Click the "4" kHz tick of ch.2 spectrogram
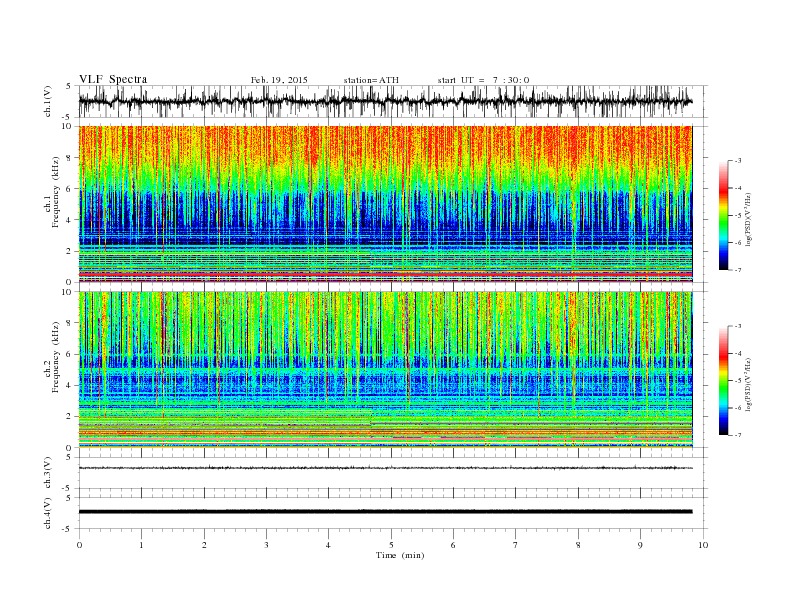Viewport: 792px width, 612px height. tap(70, 385)
